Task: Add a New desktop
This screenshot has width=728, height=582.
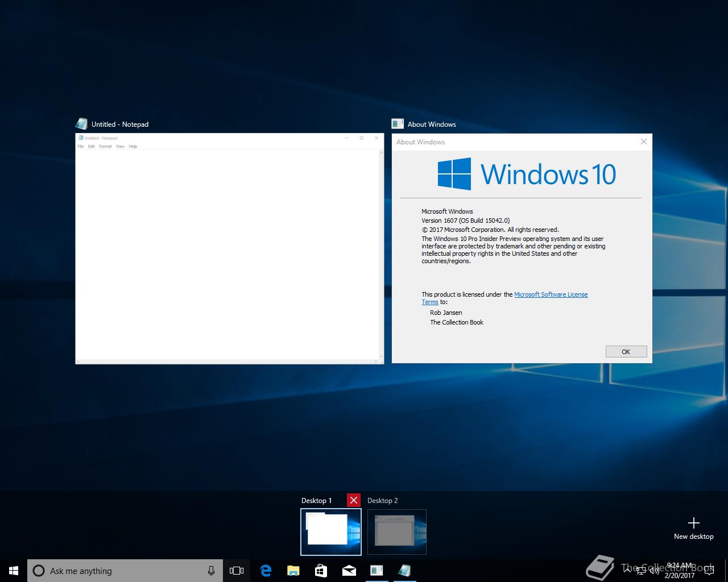Action: tap(693, 528)
